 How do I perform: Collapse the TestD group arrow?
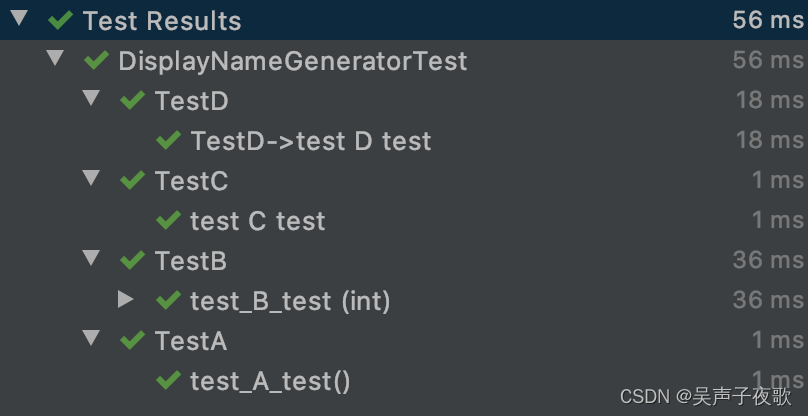tap(91, 98)
